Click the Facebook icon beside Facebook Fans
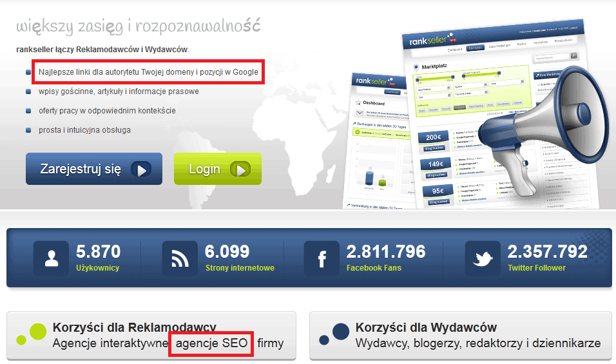The width and height of the screenshot is (616, 364). (x=322, y=258)
